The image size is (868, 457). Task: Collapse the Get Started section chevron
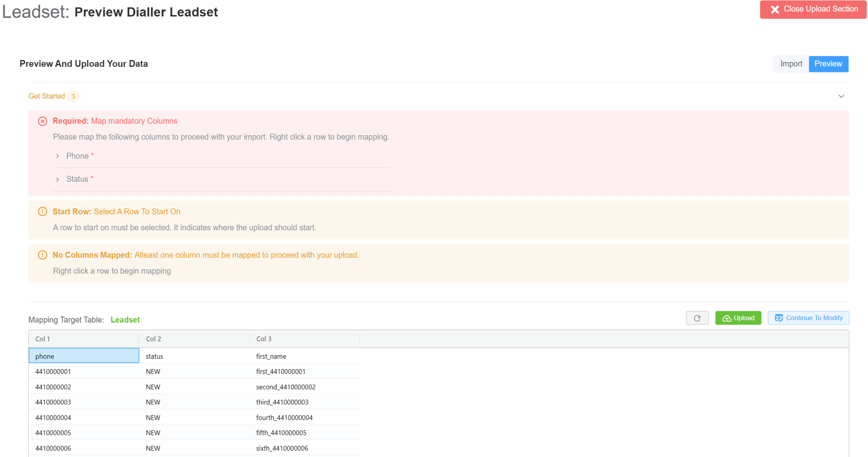coord(841,96)
